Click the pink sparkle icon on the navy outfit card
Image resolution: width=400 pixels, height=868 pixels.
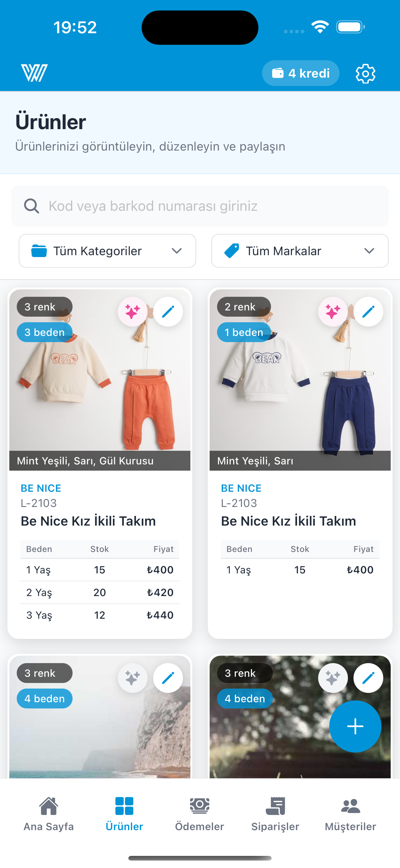[x=333, y=312]
